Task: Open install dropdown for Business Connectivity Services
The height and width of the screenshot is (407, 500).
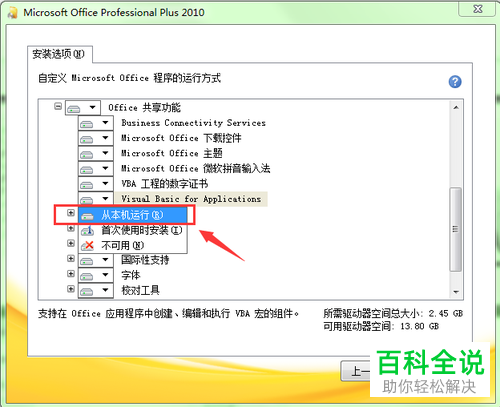Action: click(x=96, y=123)
